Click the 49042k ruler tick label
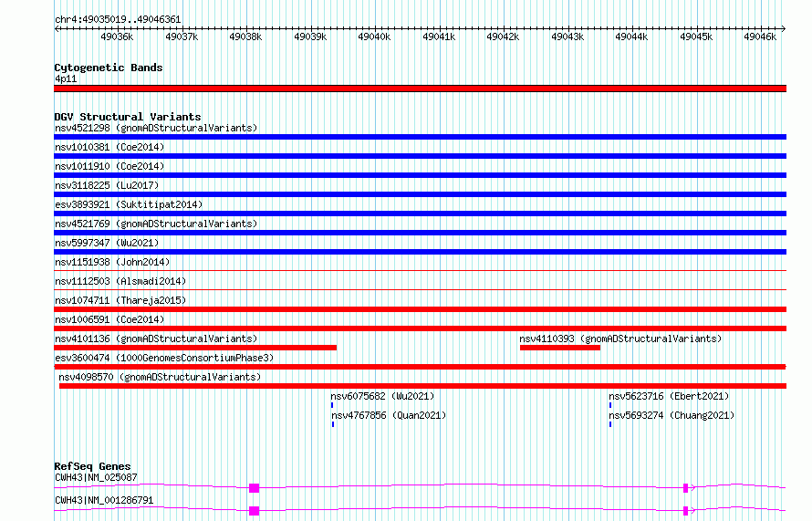Image resolution: width=812 pixels, height=521 pixels. pos(503,36)
